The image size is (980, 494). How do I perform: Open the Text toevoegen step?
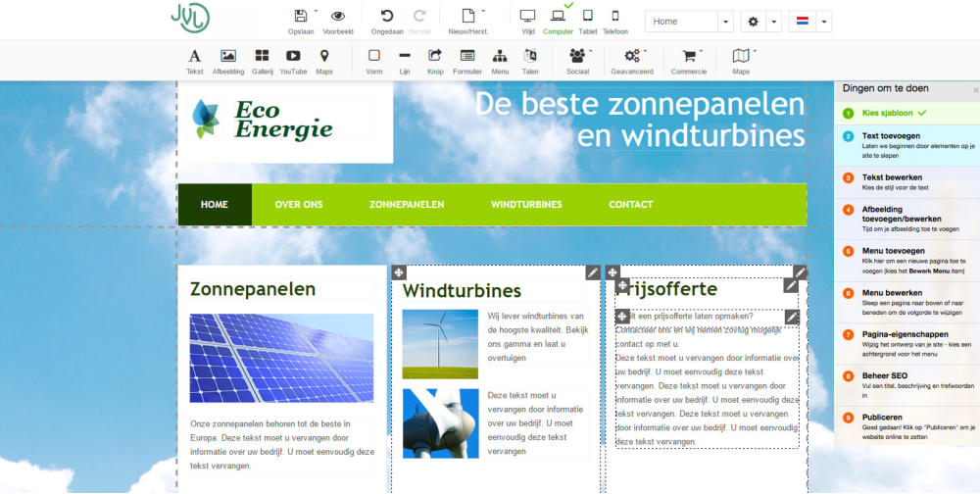pyautogui.click(x=906, y=145)
